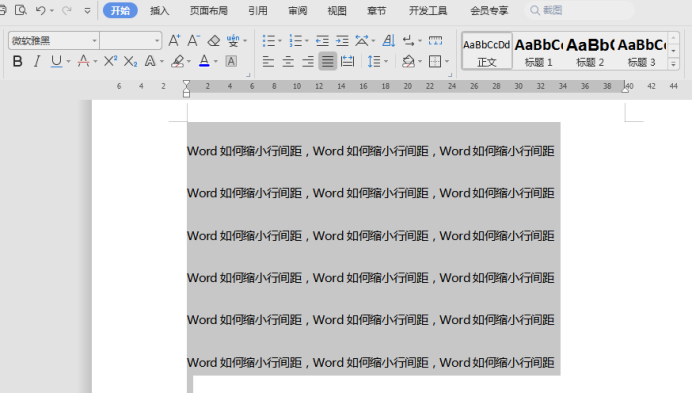Image resolution: width=692 pixels, height=393 pixels.
Task: Click the search box labeled 截图
Action: [579, 10]
